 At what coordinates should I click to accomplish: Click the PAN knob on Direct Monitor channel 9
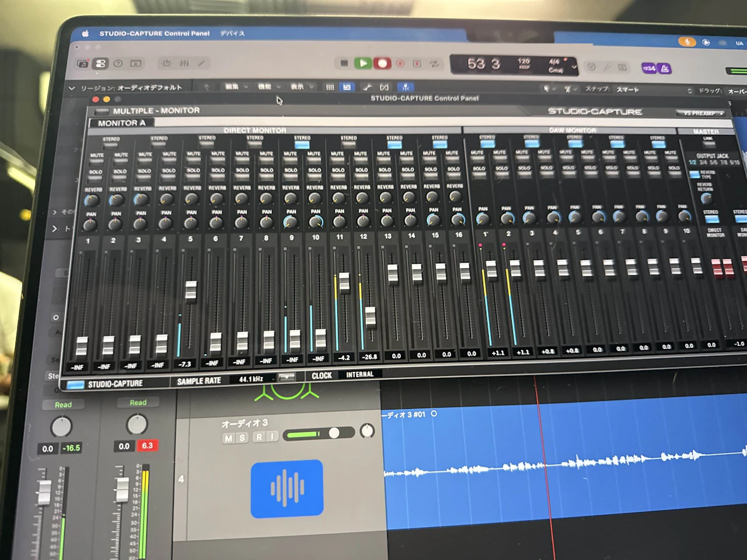(x=289, y=221)
